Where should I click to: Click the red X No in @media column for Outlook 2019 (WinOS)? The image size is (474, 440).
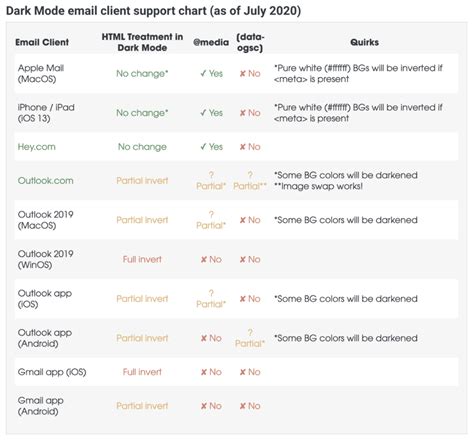coord(211,259)
